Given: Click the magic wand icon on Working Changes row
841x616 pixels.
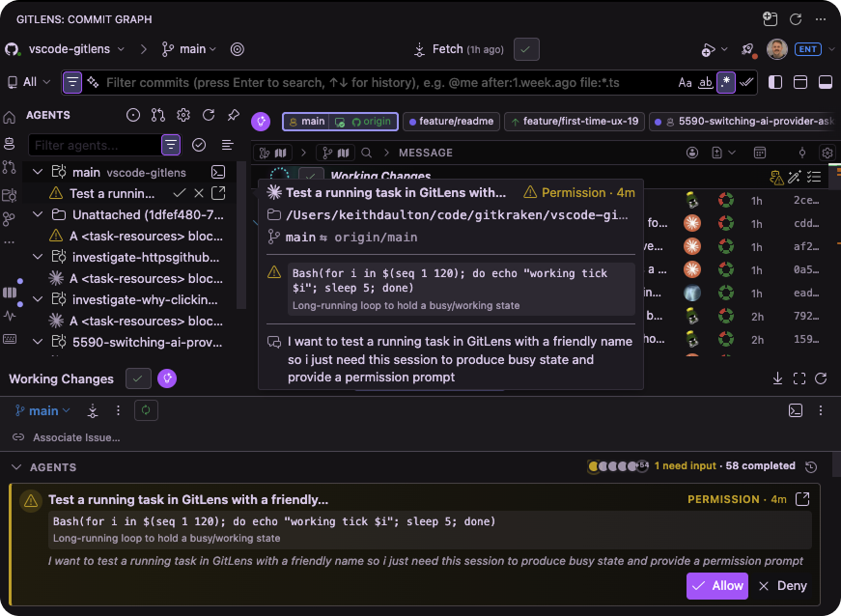Looking at the screenshot, I should 795,177.
